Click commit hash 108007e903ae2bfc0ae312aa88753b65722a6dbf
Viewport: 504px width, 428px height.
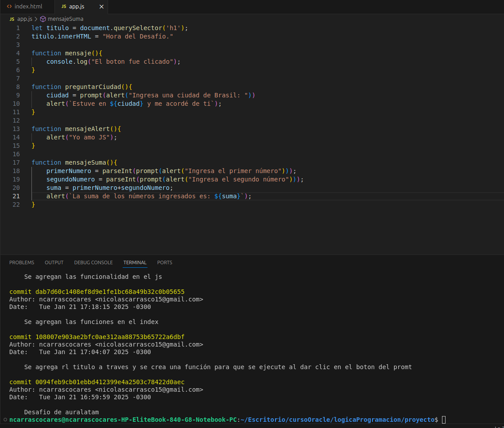pos(110,337)
